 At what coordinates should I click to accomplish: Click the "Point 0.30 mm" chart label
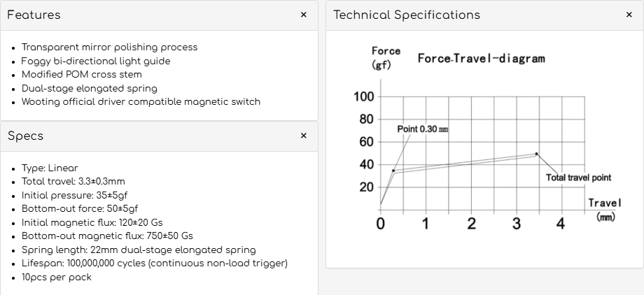(x=422, y=129)
